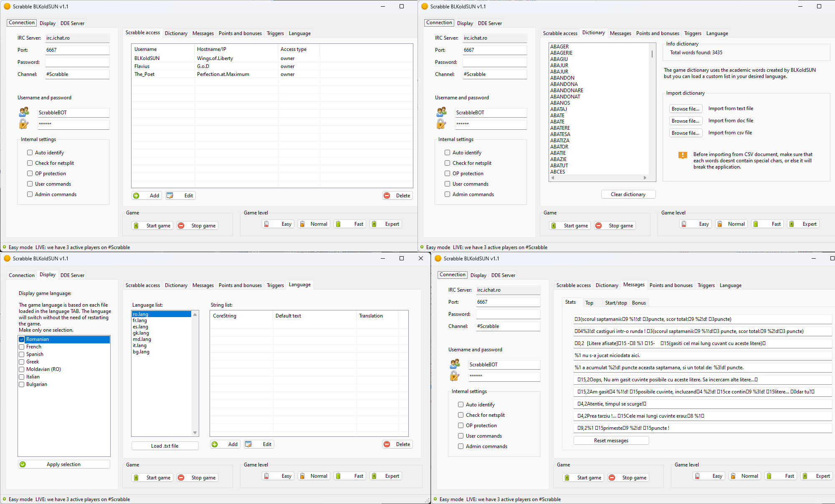The height and width of the screenshot is (504, 835).
Task: Check the Bulgarian display language
Action: (22, 385)
